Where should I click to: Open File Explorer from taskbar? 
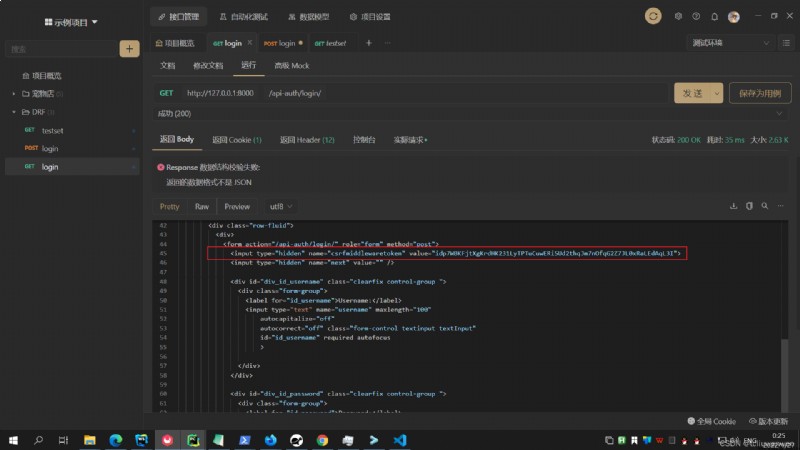coord(90,440)
